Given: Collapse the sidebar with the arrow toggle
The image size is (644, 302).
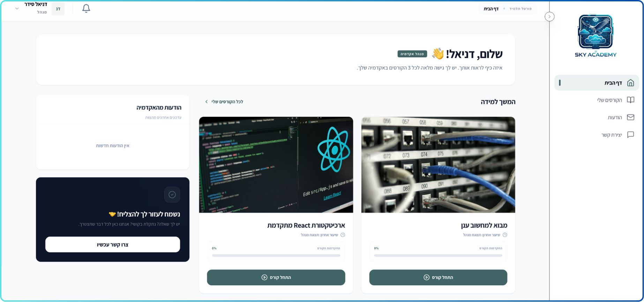Looking at the screenshot, I should coord(549,16).
